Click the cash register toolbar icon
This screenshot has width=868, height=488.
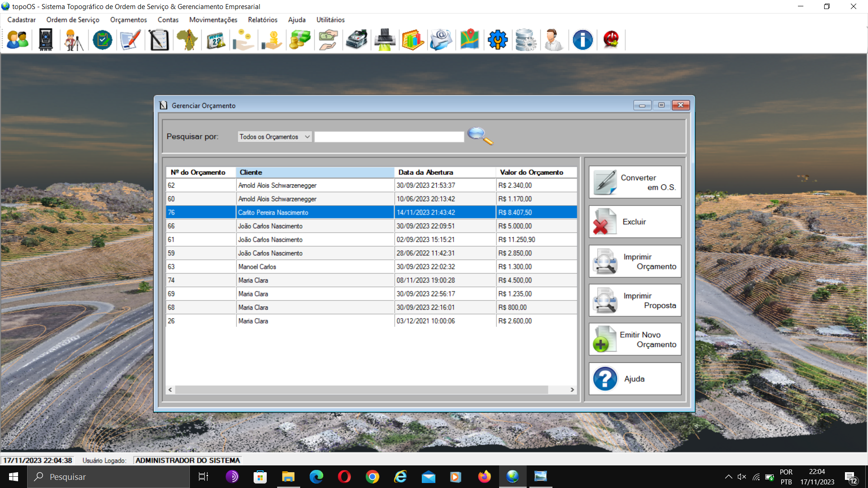357,40
